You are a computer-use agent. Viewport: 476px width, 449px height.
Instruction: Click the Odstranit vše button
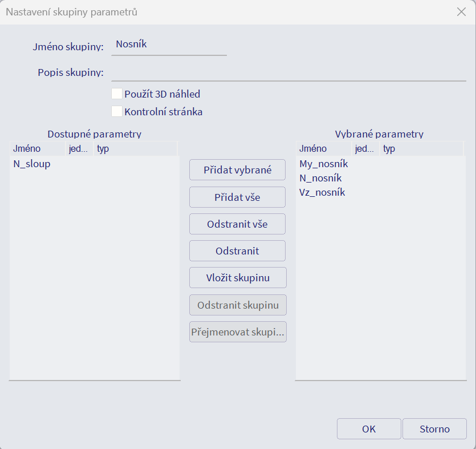click(237, 224)
